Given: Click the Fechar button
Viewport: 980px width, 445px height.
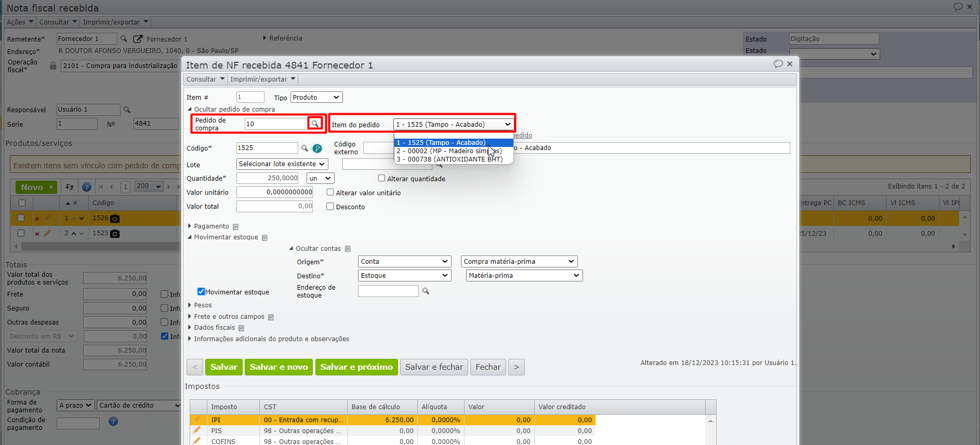Looking at the screenshot, I should (x=488, y=367).
